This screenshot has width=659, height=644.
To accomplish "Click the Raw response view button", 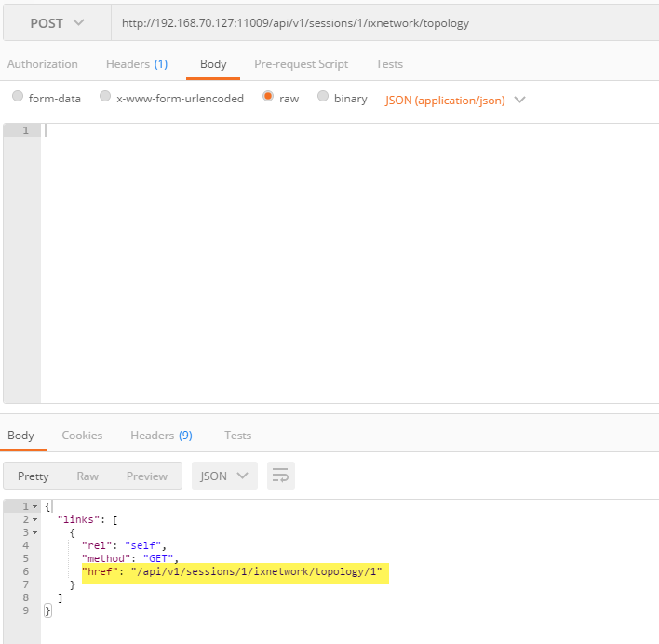I will tap(87, 476).
